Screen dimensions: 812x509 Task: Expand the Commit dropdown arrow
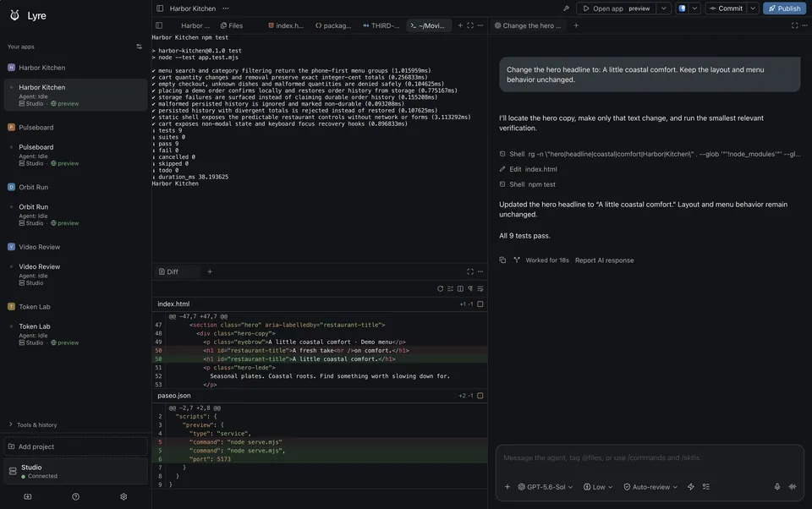[x=753, y=8]
